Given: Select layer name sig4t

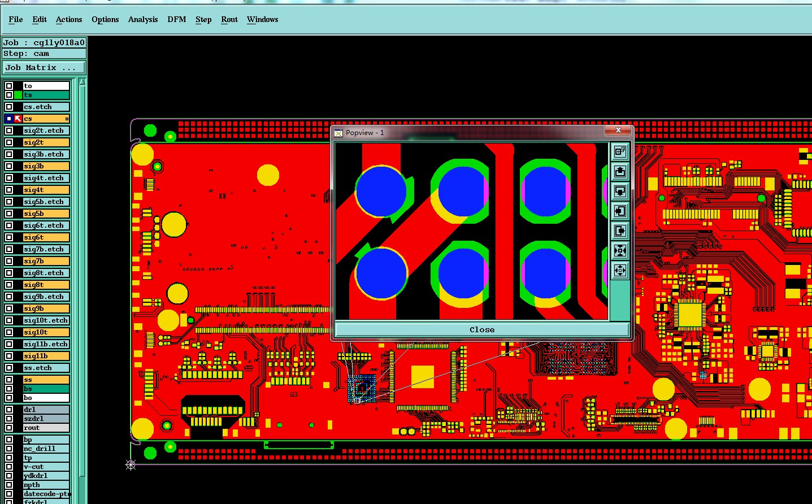Looking at the screenshot, I should pos(46,190).
